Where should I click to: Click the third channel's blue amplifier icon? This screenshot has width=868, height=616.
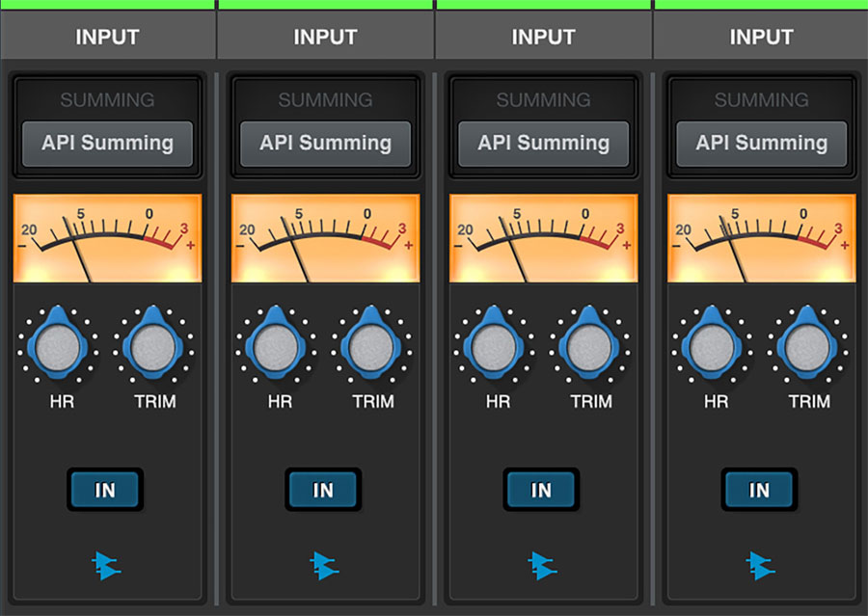[542, 565]
